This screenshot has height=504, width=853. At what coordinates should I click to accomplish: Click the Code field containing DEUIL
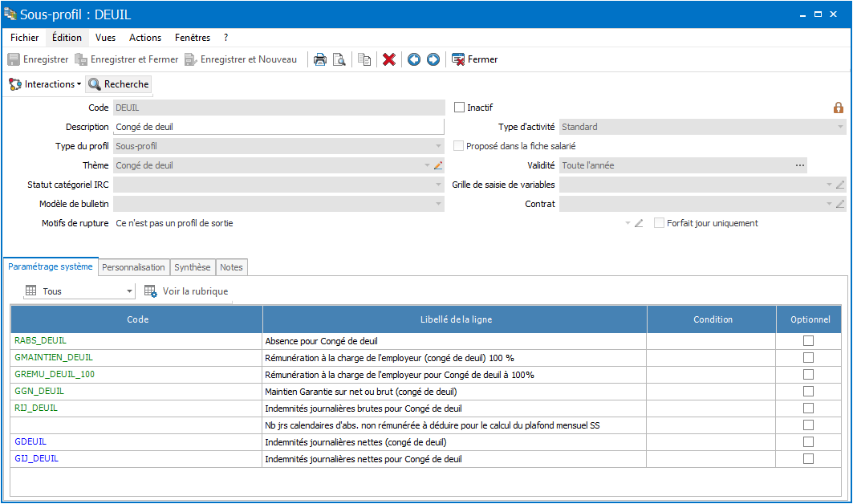point(279,108)
